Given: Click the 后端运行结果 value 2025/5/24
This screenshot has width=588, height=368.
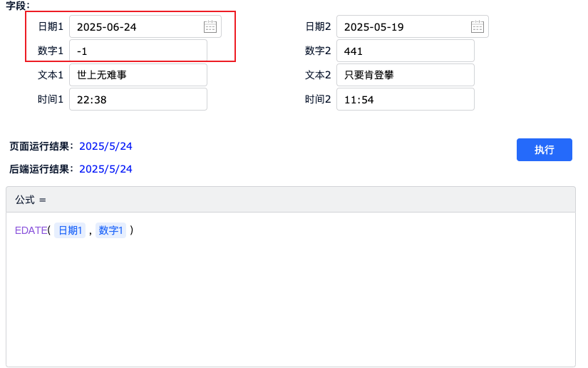Looking at the screenshot, I should [x=105, y=169].
